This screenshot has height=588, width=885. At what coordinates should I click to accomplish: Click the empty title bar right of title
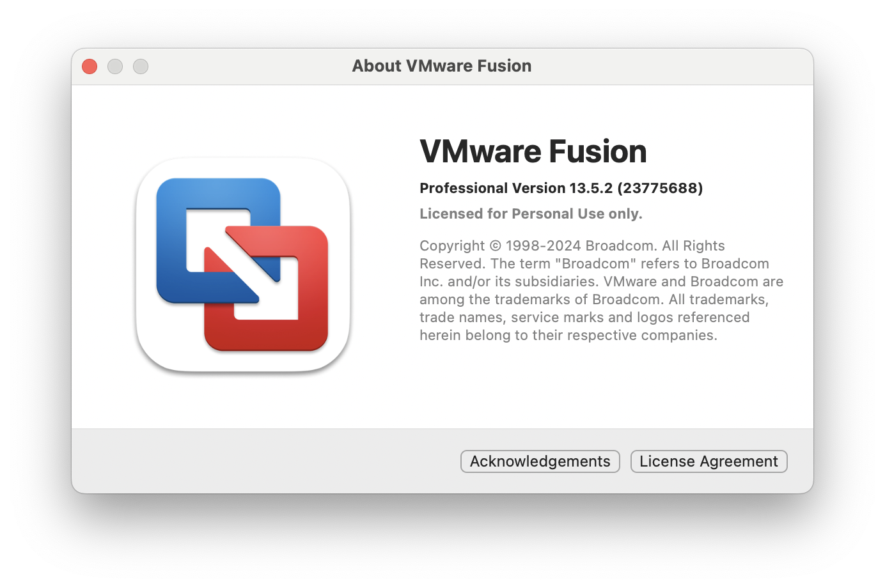pos(671,66)
